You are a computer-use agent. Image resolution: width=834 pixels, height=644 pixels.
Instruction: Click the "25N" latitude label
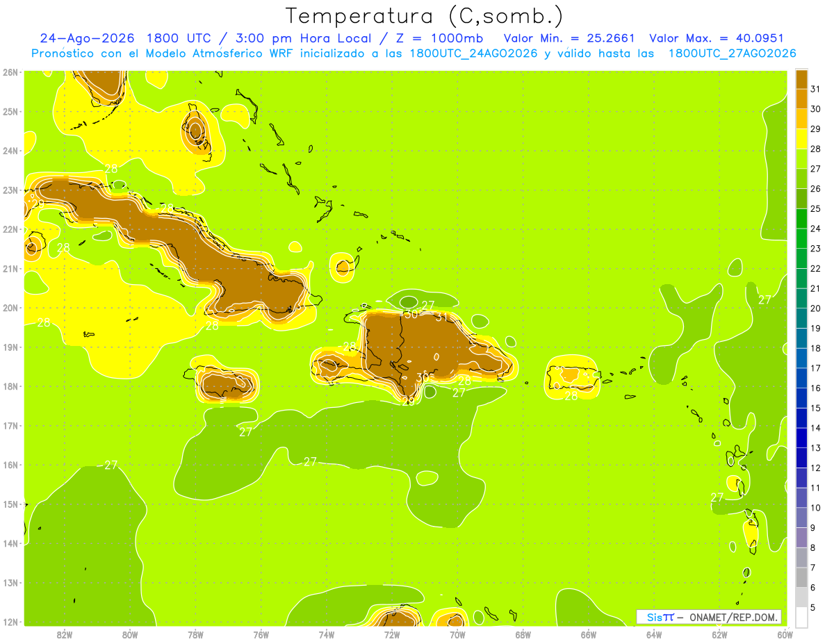[10, 111]
